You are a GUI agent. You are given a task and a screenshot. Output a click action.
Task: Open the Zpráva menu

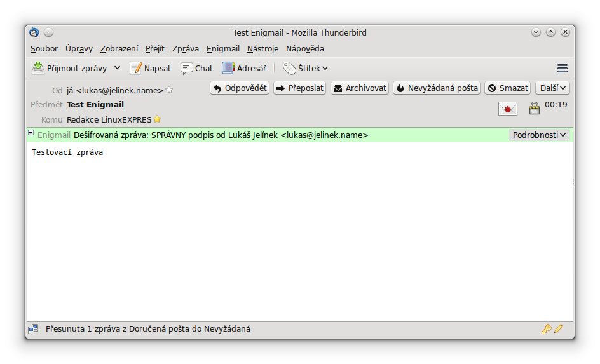point(185,48)
